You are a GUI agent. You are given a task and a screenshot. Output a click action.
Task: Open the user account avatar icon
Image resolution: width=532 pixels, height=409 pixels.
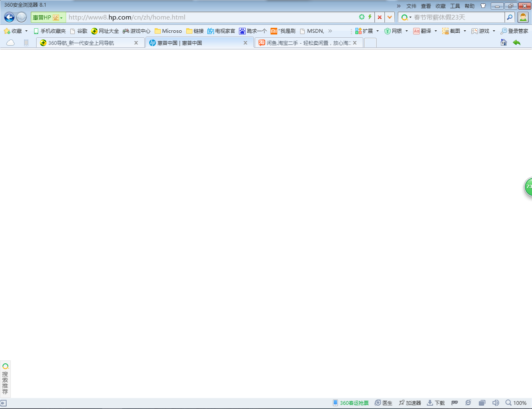(x=523, y=17)
